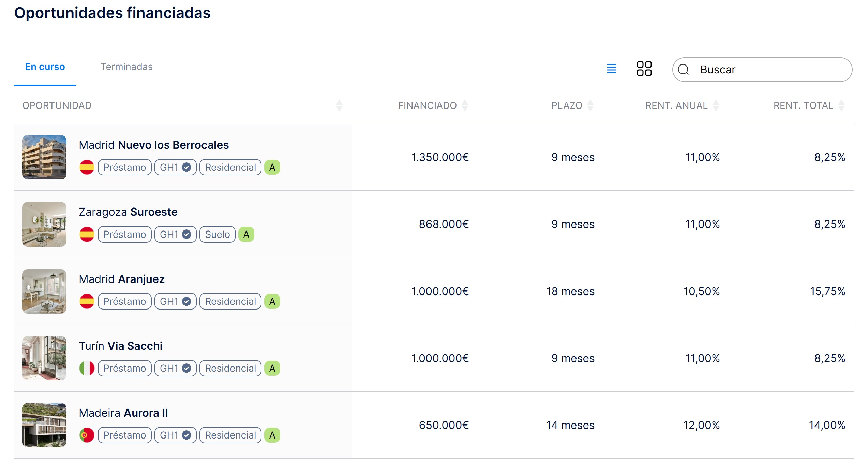Open the En curso tab
868x460 pixels.
click(45, 67)
